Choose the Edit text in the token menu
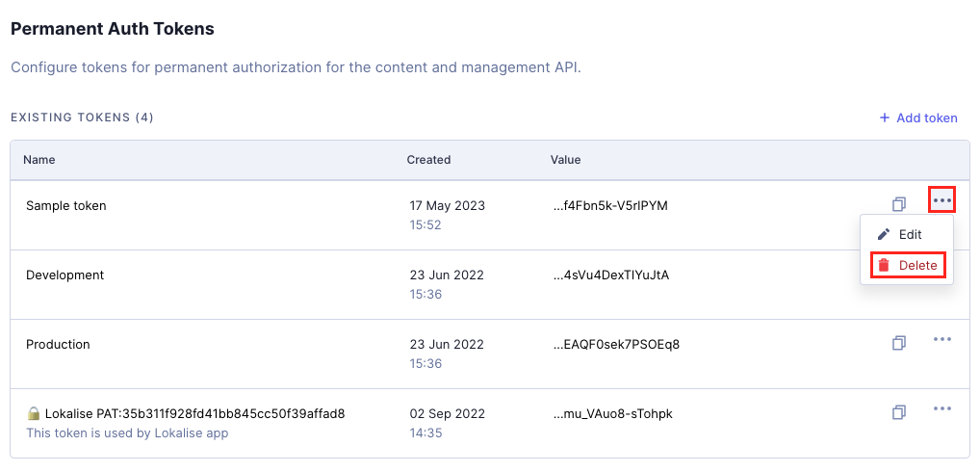Viewport: 980px width, 472px height. click(910, 234)
